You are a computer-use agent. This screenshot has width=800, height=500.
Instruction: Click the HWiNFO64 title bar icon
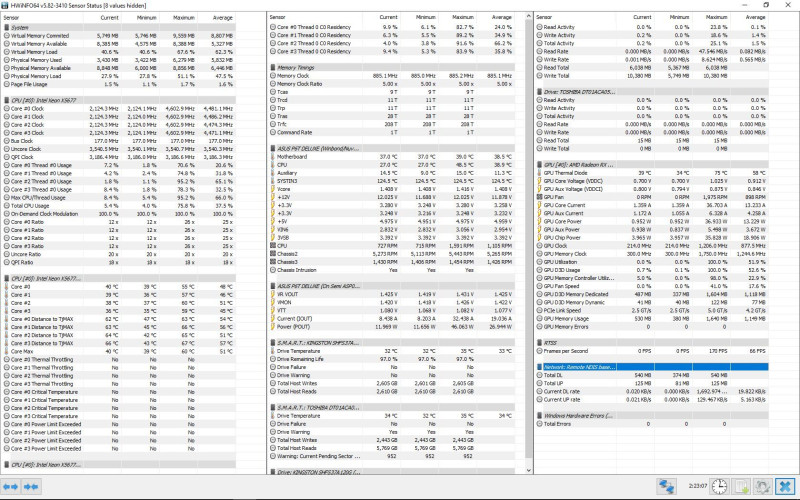tap(5, 5)
